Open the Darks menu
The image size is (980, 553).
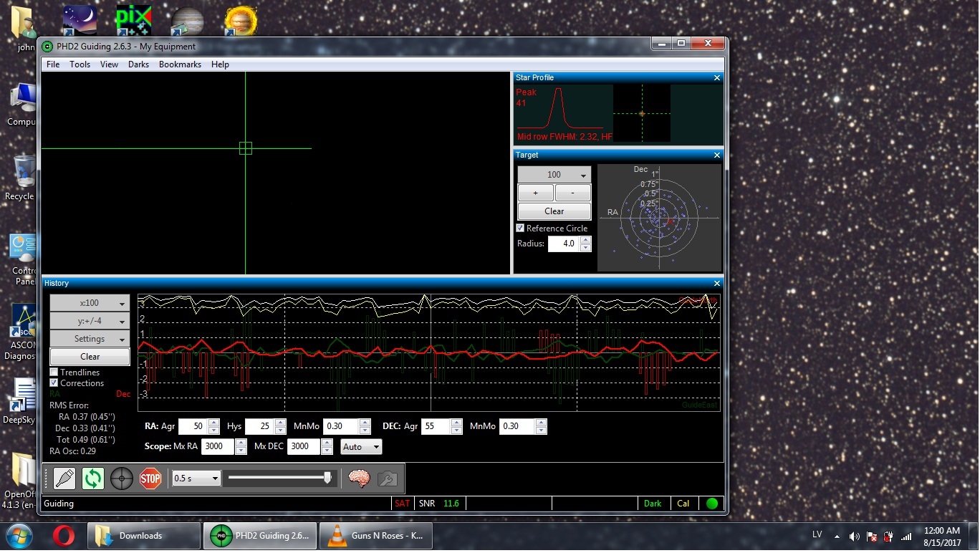[x=138, y=64]
